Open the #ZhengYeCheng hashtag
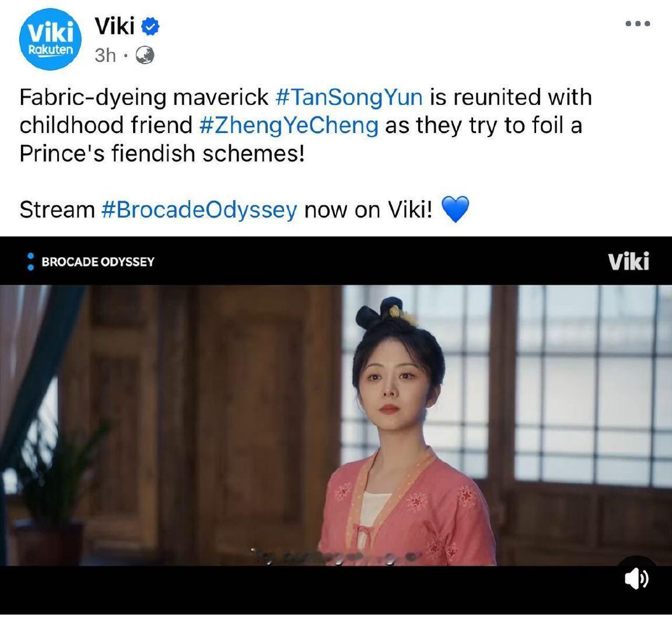Image resolution: width=672 pixels, height=630 pixels. tap(289, 125)
